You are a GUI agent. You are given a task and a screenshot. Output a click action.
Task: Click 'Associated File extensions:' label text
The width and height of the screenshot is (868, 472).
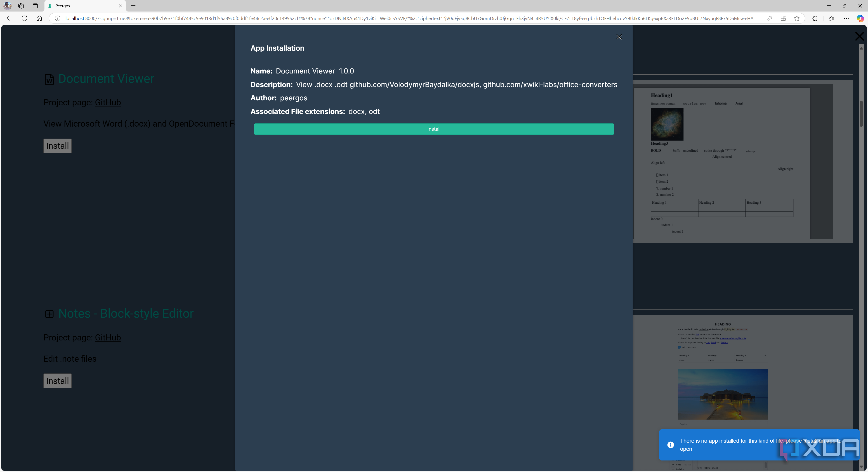[x=297, y=111]
